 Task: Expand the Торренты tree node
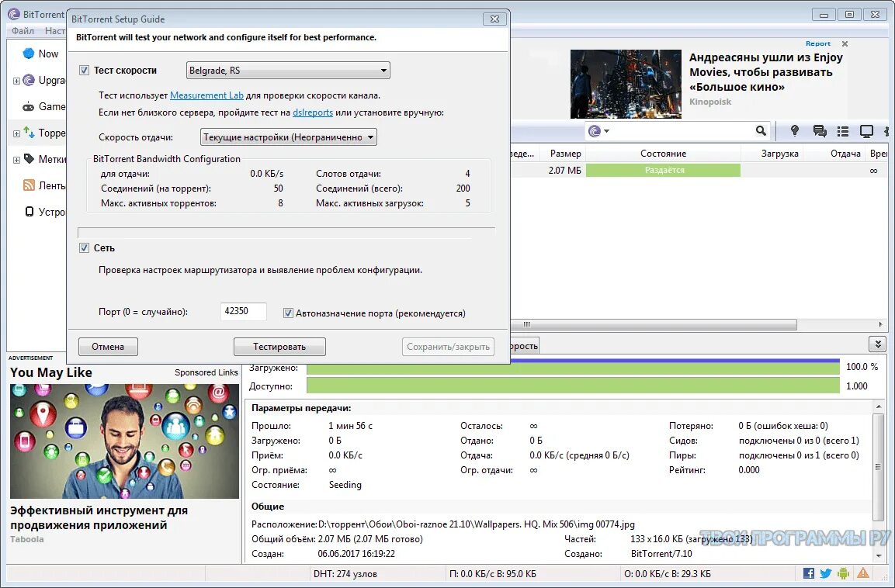pos(16,133)
